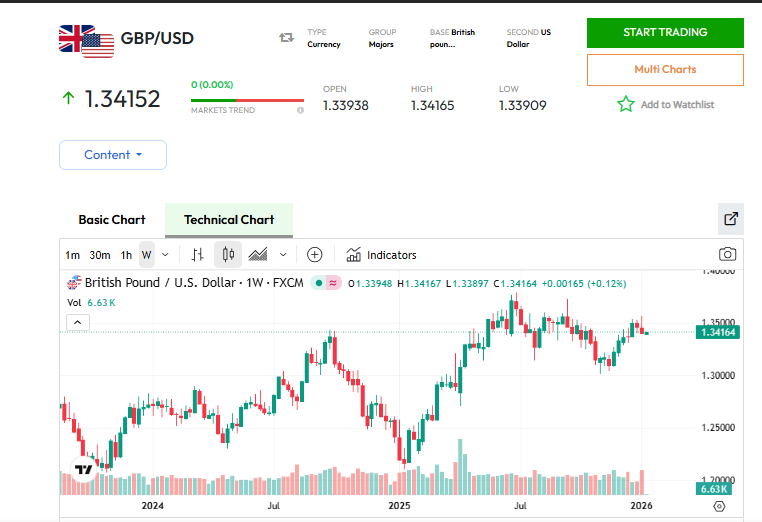This screenshot has height=522, width=762.
Task: Click the Markets Trend info icon
Action: 300,111
